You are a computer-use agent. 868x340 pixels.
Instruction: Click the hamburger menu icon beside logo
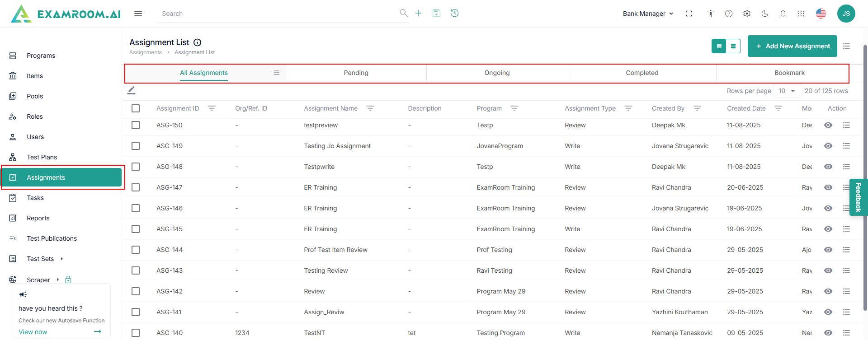pyautogui.click(x=138, y=14)
